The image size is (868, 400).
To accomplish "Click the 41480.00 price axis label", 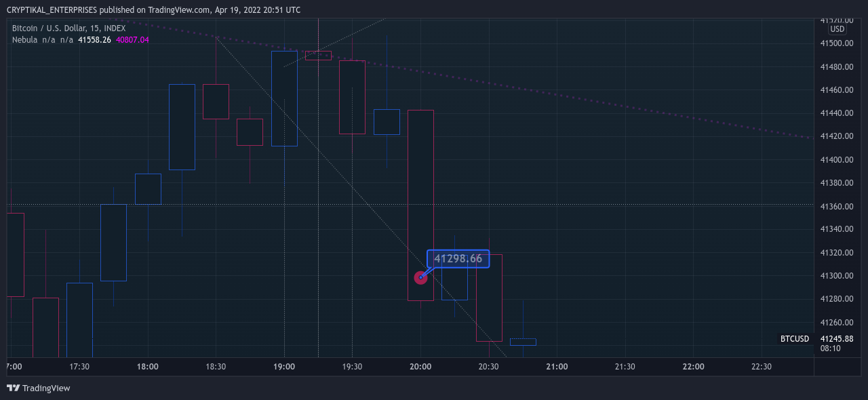I will (x=836, y=67).
